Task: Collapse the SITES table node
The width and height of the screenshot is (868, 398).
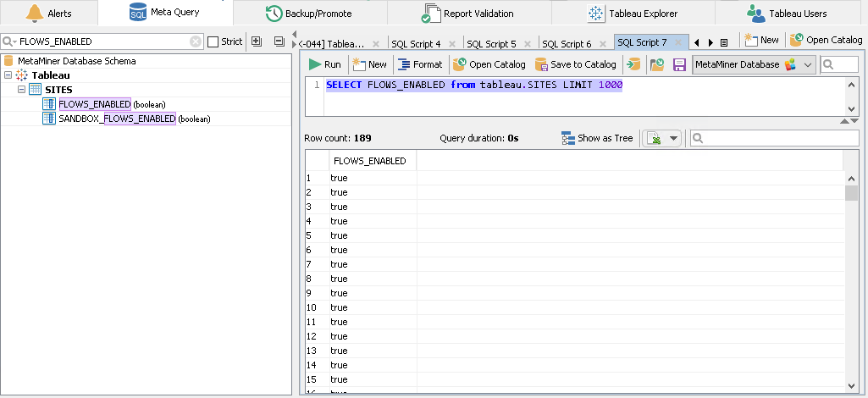Action: pos(21,89)
